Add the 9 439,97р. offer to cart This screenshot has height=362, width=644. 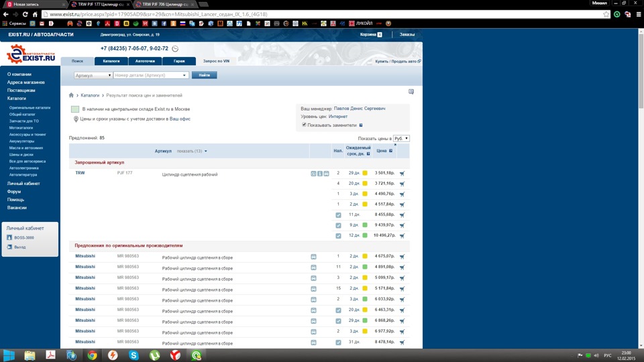pyautogui.click(x=402, y=225)
